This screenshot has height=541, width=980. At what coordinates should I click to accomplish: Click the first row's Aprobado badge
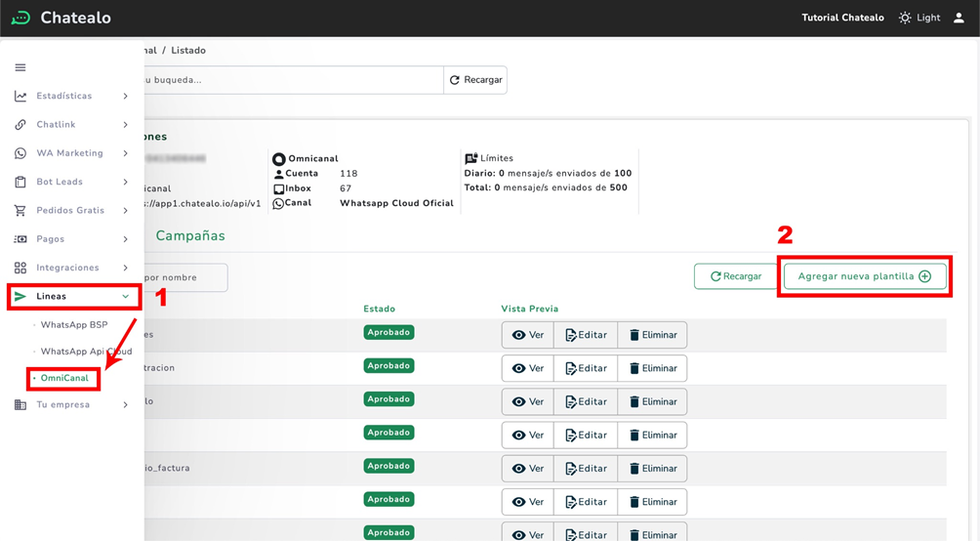point(388,332)
